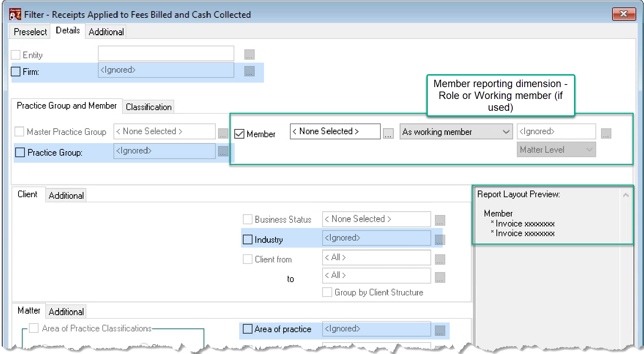The image size is (644, 354).
Task: Open Client to ellipsis lookup button
Action: tap(440, 277)
